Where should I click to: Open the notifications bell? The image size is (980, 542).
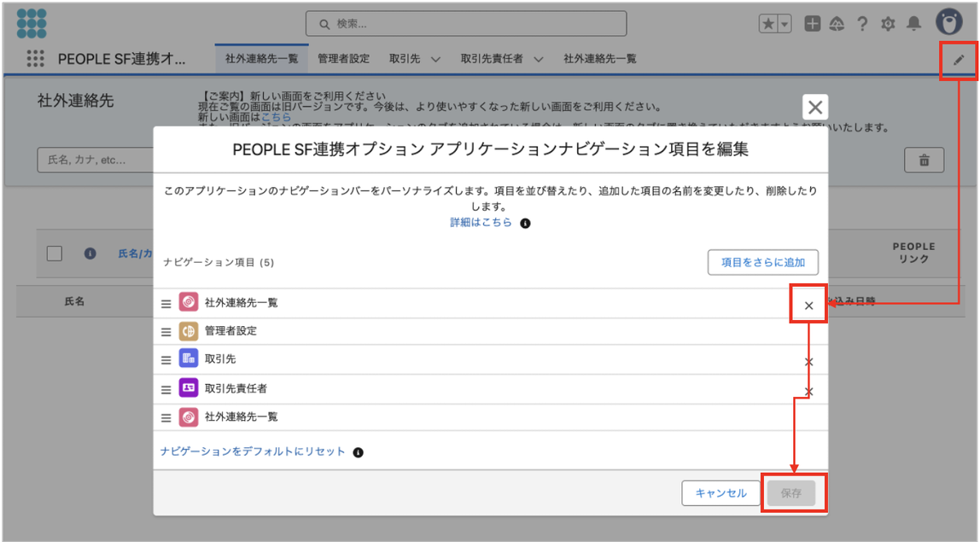click(913, 24)
